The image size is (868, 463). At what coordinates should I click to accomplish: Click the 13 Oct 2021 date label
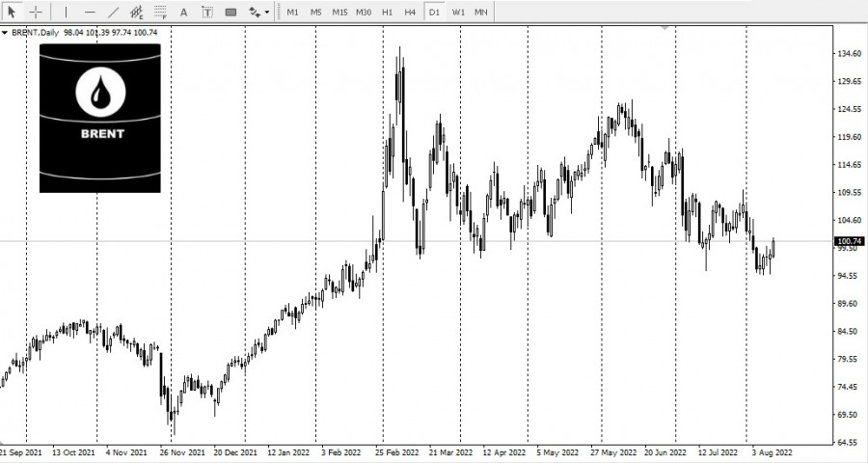click(x=73, y=452)
